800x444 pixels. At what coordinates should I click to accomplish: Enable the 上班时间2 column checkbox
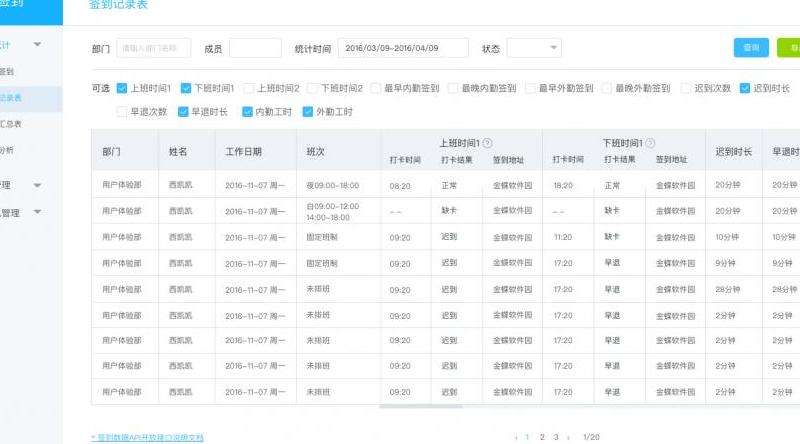tap(249, 88)
